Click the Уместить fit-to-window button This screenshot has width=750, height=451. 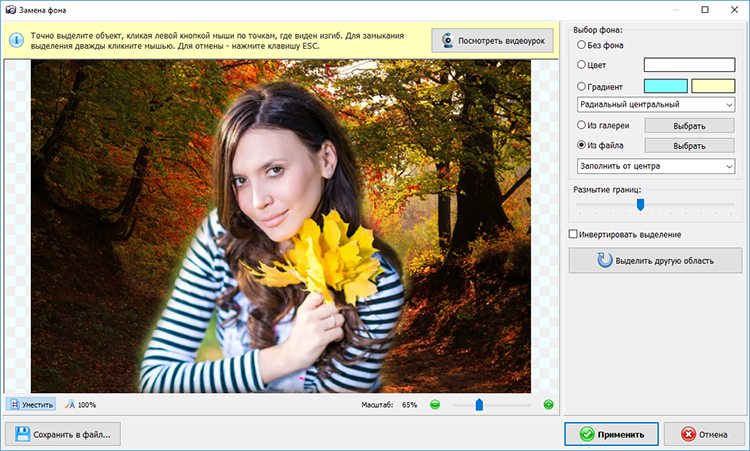pyautogui.click(x=31, y=405)
